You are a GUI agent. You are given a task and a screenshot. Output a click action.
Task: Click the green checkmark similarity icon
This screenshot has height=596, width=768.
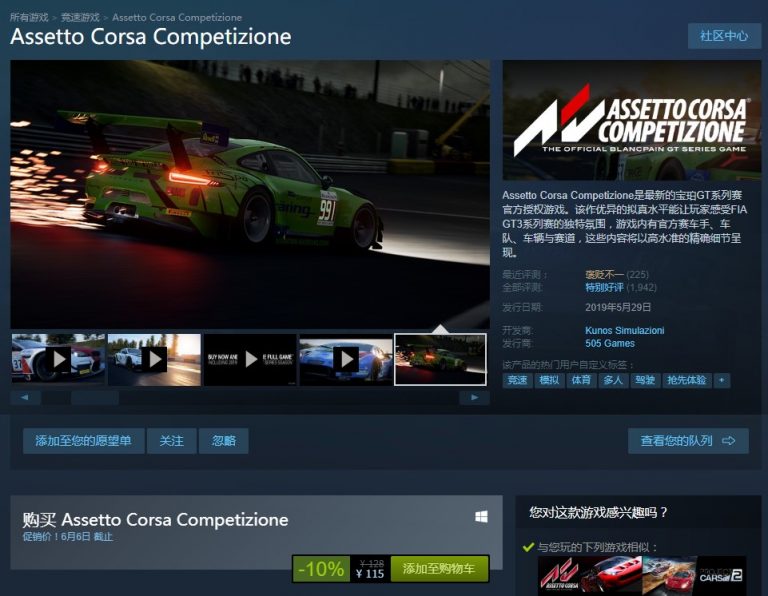528,547
